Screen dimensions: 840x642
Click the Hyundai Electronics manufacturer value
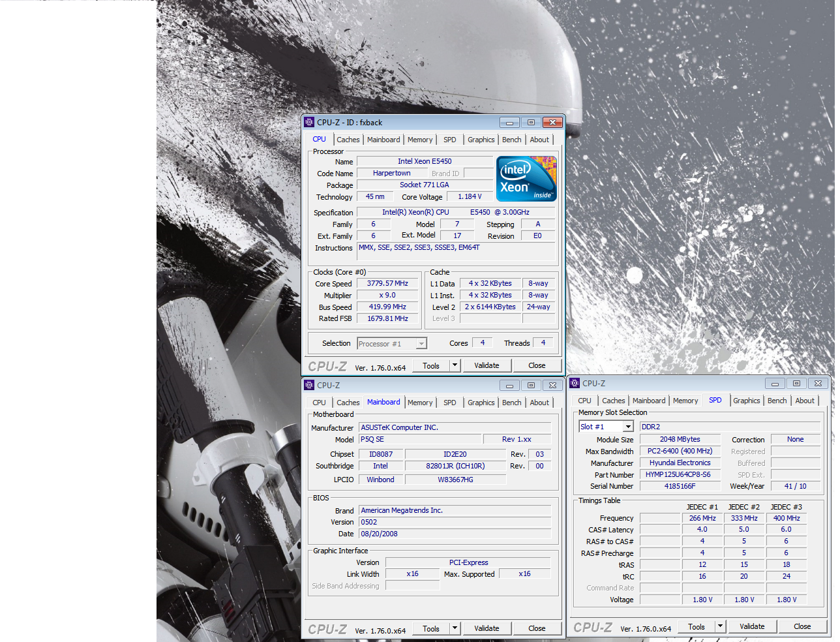click(680, 463)
